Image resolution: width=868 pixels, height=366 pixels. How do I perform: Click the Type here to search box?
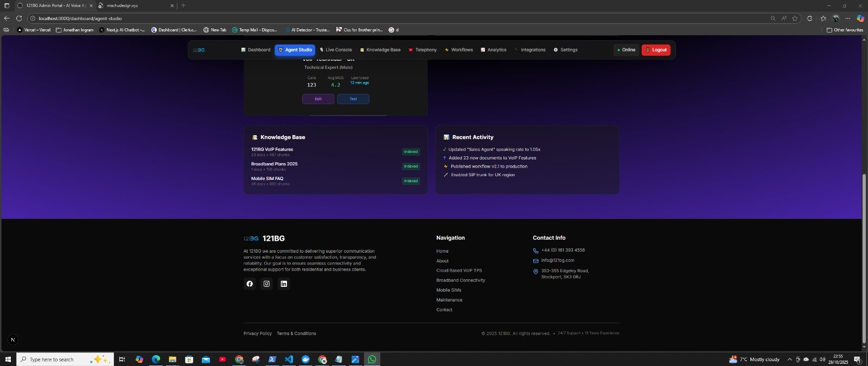(x=65, y=359)
